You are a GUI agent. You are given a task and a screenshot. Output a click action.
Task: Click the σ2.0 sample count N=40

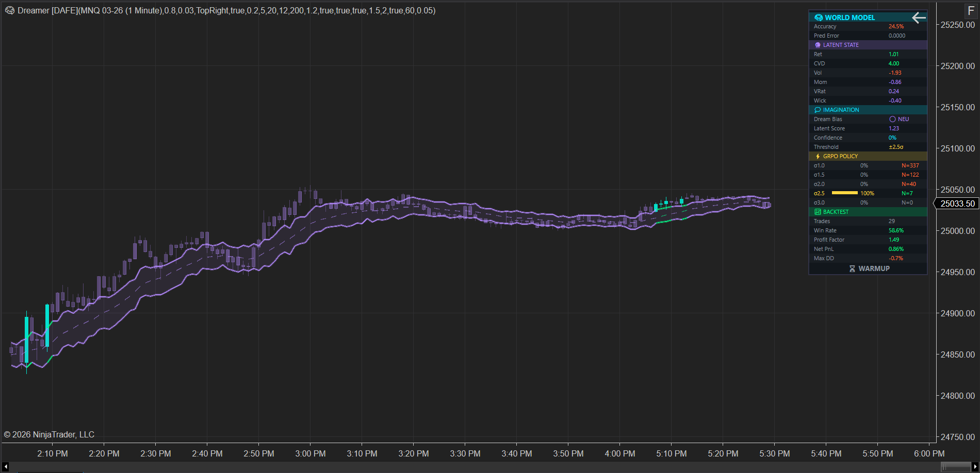[909, 184]
